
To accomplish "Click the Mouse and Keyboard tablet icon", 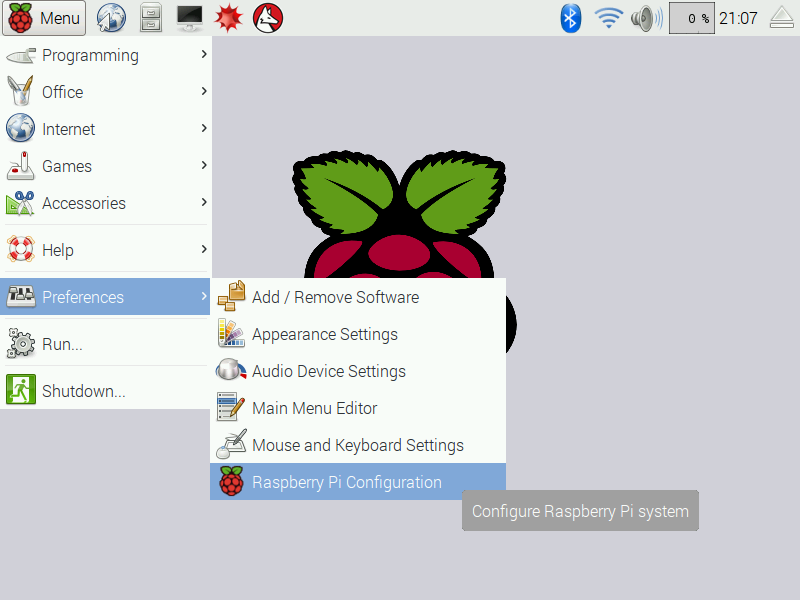I will [232, 444].
